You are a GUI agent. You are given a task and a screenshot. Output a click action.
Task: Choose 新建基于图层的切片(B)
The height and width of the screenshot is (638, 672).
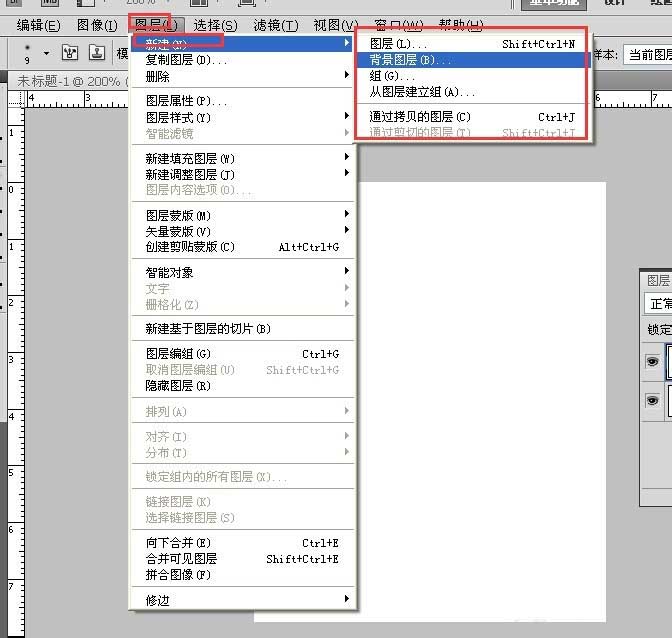coord(242,329)
